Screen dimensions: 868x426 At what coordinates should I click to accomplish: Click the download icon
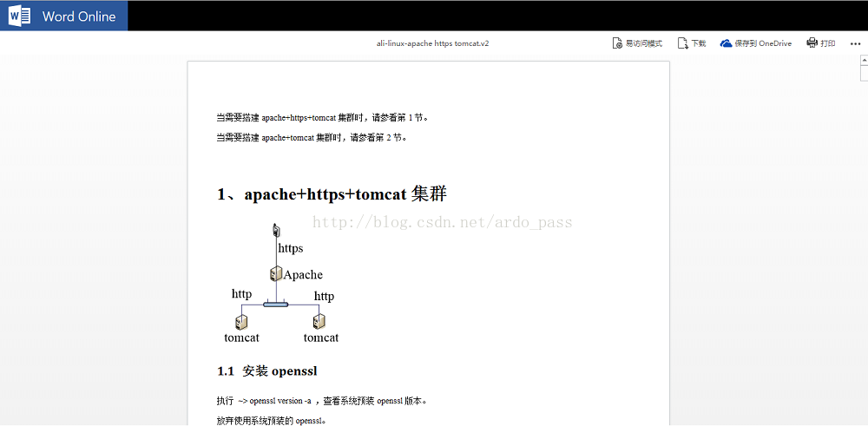(x=682, y=43)
